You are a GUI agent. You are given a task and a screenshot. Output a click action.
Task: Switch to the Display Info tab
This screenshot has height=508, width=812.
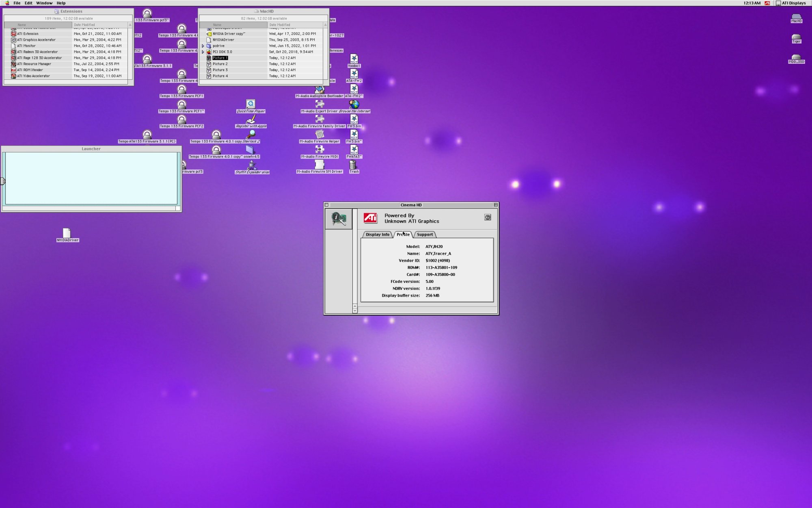pyautogui.click(x=377, y=234)
